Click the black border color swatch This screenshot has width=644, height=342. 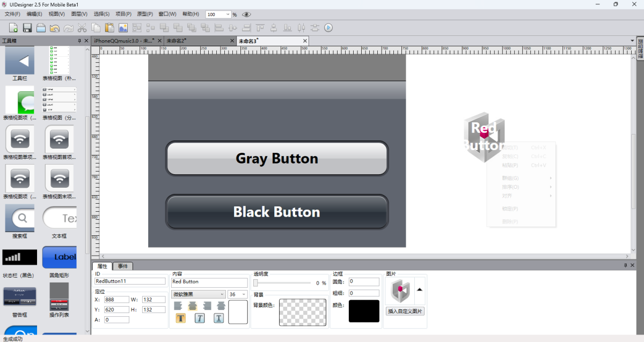(364, 311)
